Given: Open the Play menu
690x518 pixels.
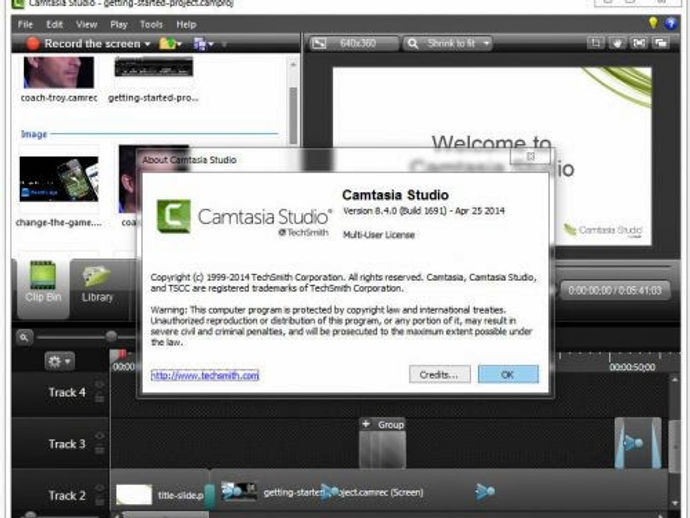Looking at the screenshot, I should pos(118,25).
